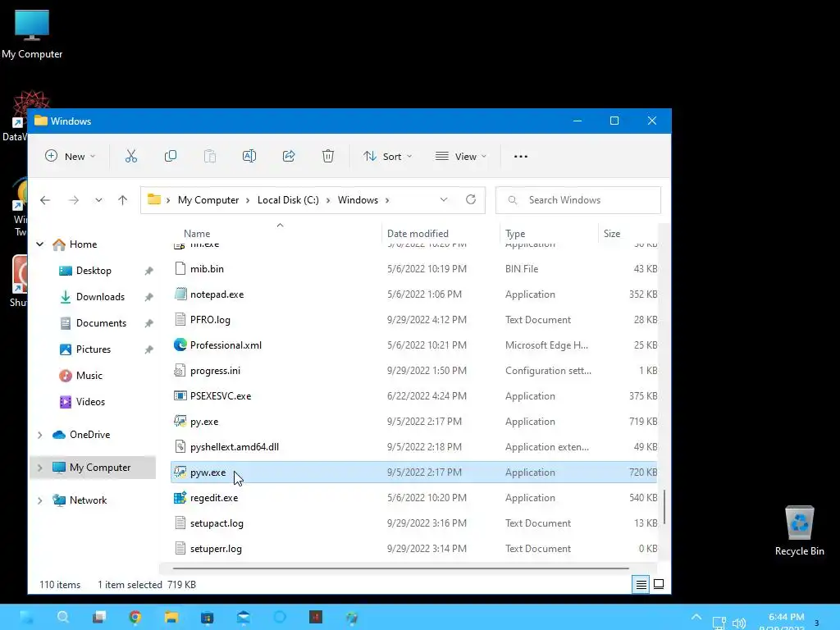The image size is (840, 630).
Task: Click the Rename icon in toolbar
Action: 249,156
